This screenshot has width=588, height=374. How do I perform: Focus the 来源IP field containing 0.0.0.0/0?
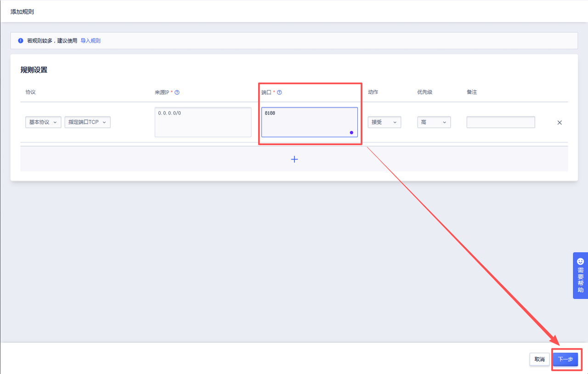tap(203, 122)
